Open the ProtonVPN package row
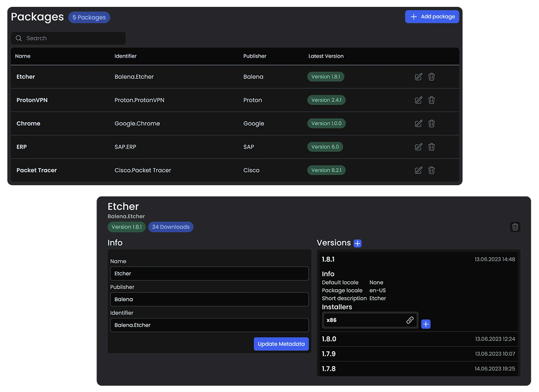539x392 pixels. point(32,100)
